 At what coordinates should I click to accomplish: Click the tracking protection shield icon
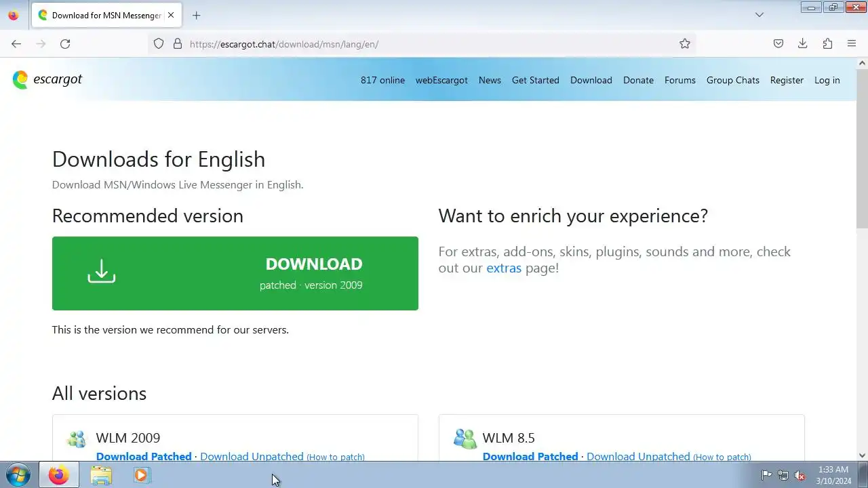coord(159,44)
